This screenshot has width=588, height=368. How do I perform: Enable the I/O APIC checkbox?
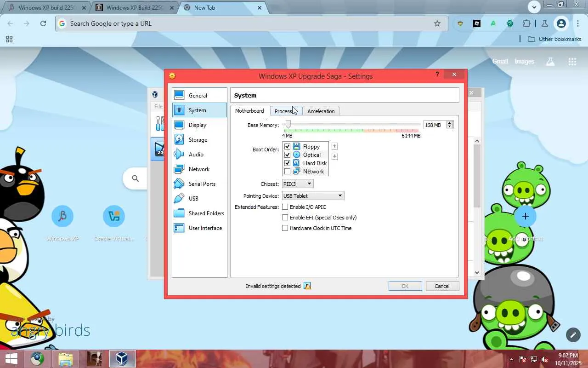pos(285,207)
